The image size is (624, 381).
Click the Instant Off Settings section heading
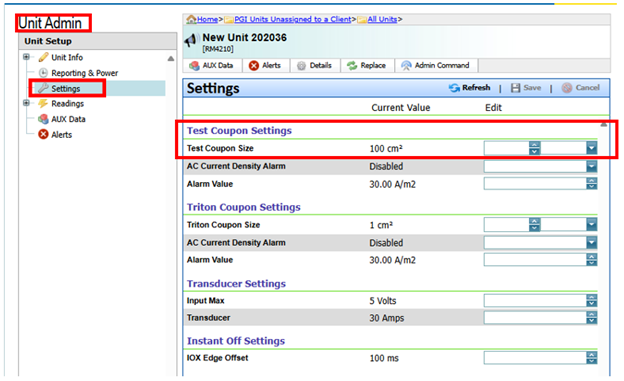pos(236,341)
